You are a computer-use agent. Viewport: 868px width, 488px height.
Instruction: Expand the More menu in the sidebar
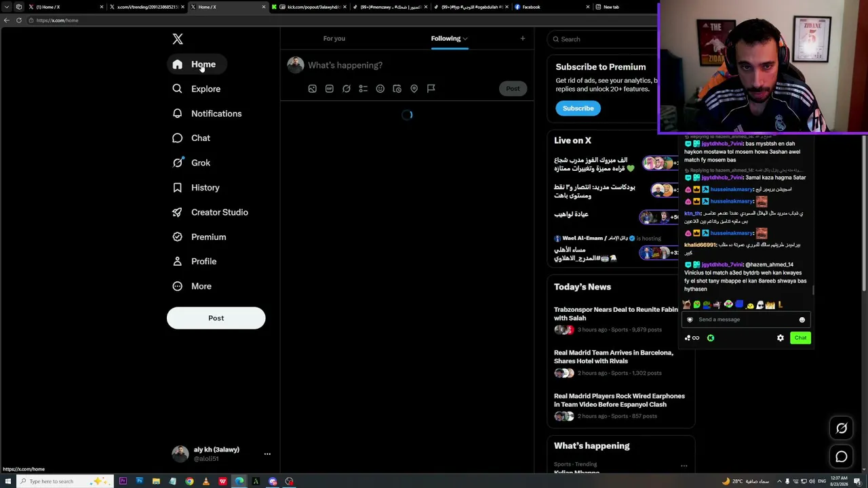(x=192, y=286)
